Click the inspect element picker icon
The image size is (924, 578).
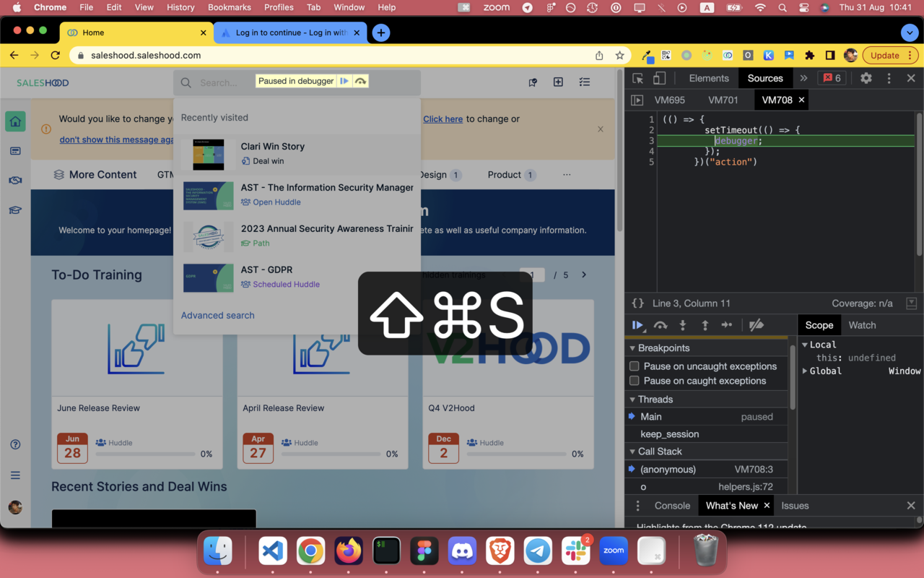[x=637, y=78]
